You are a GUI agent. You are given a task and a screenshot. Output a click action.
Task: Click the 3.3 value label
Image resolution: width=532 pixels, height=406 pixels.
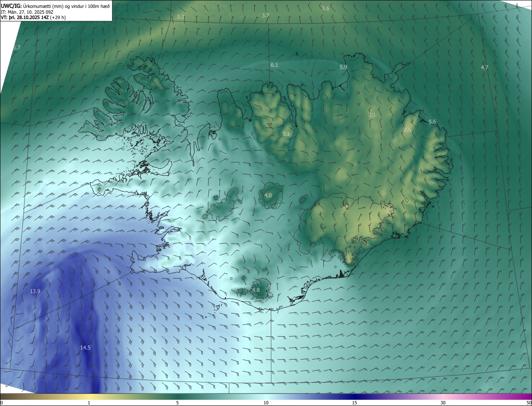pyautogui.click(x=180, y=17)
